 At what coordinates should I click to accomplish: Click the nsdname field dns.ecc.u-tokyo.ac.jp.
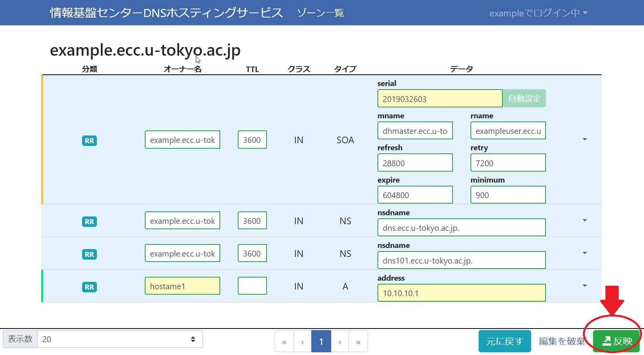click(462, 227)
